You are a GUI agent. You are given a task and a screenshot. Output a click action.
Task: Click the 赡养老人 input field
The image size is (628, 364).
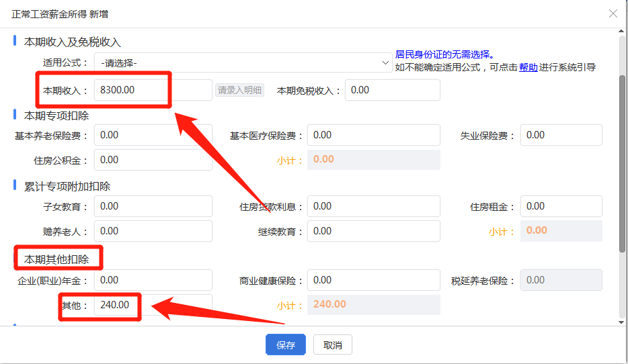pos(153,231)
